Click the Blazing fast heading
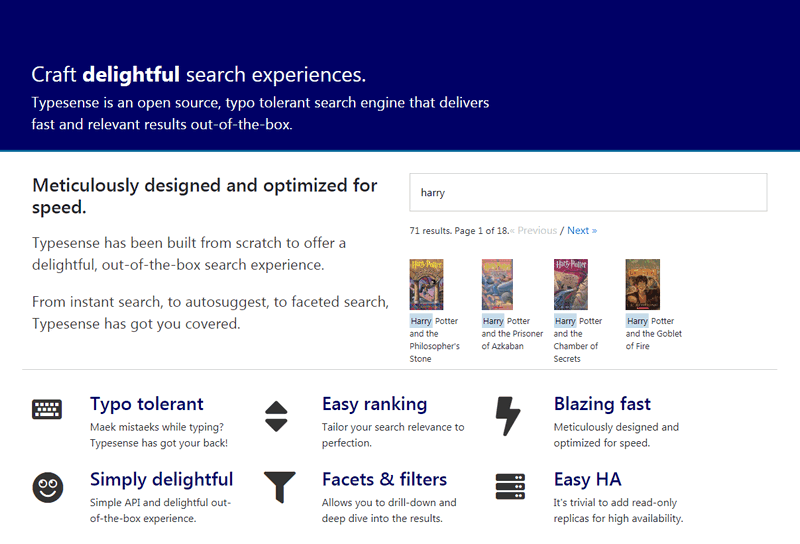Image resolution: width=800 pixels, height=544 pixels. tap(602, 404)
